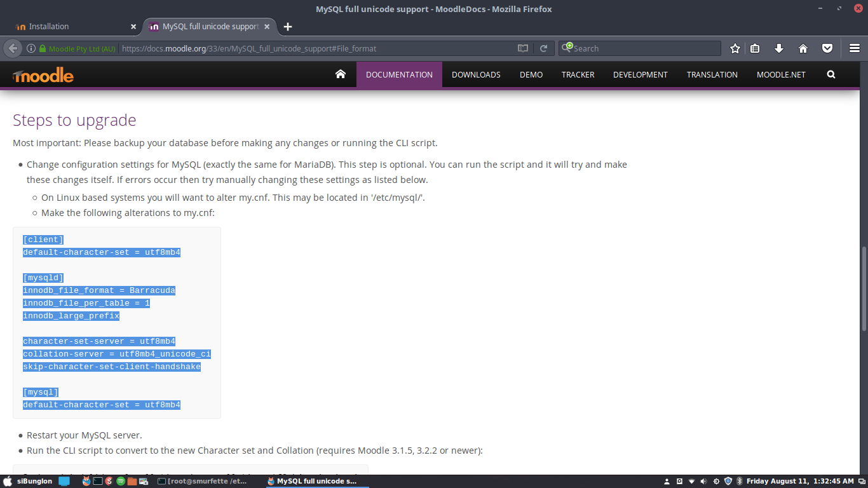The image size is (868, 488).
Task: Launch Firefox from the taskbar launcher
Action: point(86,482)
